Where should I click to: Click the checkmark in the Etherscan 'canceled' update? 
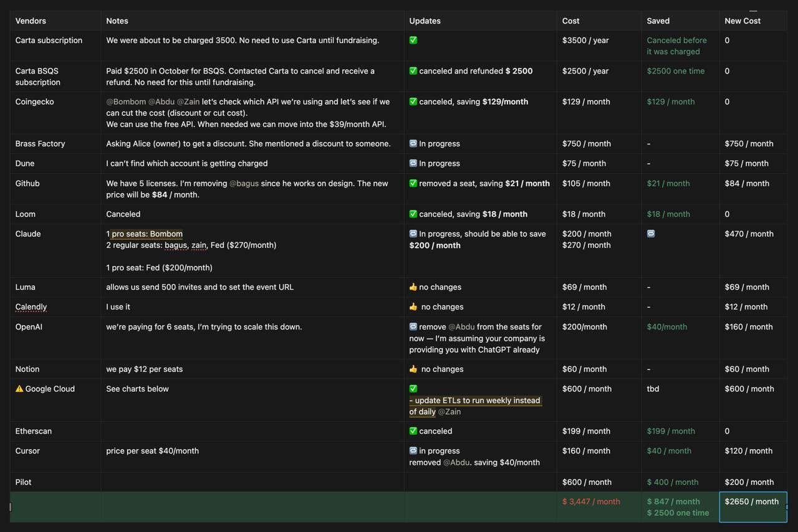(413, 431)
